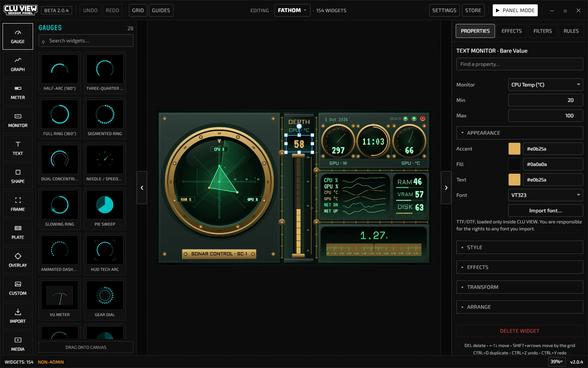Open the Frame widget category
The image size is (588, 368).
coord(18,204)
